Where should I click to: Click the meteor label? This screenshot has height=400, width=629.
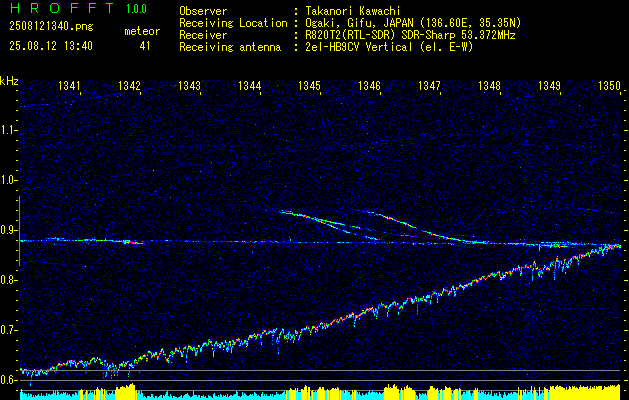(142, 31)
